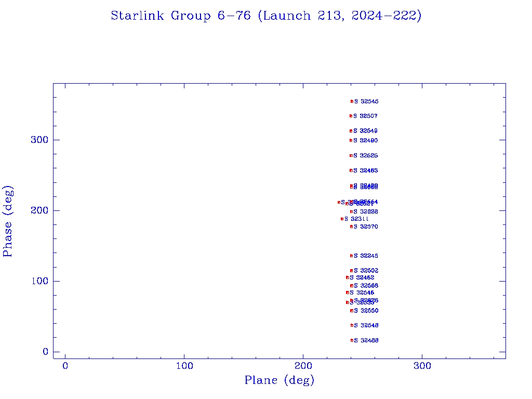This screenshot has height=399, width=532.
Task: Select the red marker beside S 32463
Action: pos(351,170)
